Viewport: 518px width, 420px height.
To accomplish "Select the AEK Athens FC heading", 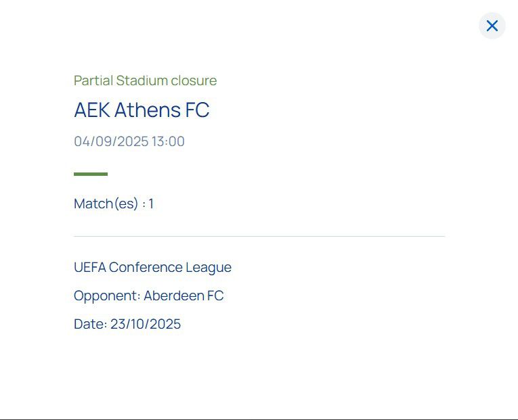I will tap(142, 110).
